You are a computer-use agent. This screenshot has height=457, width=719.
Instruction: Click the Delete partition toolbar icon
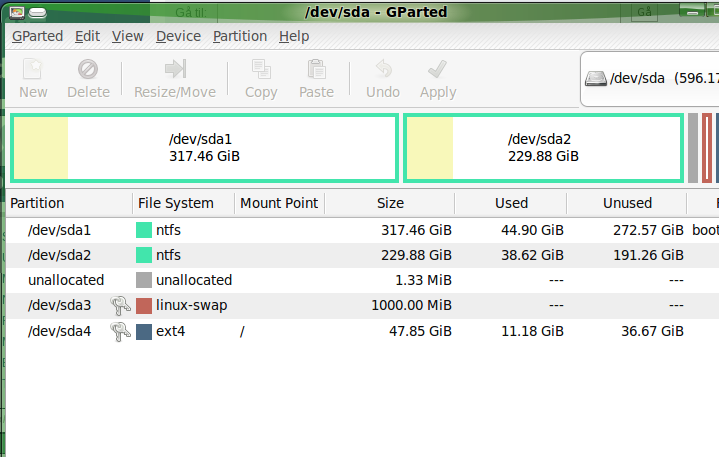pyautogui.click(x=88, y=70)
